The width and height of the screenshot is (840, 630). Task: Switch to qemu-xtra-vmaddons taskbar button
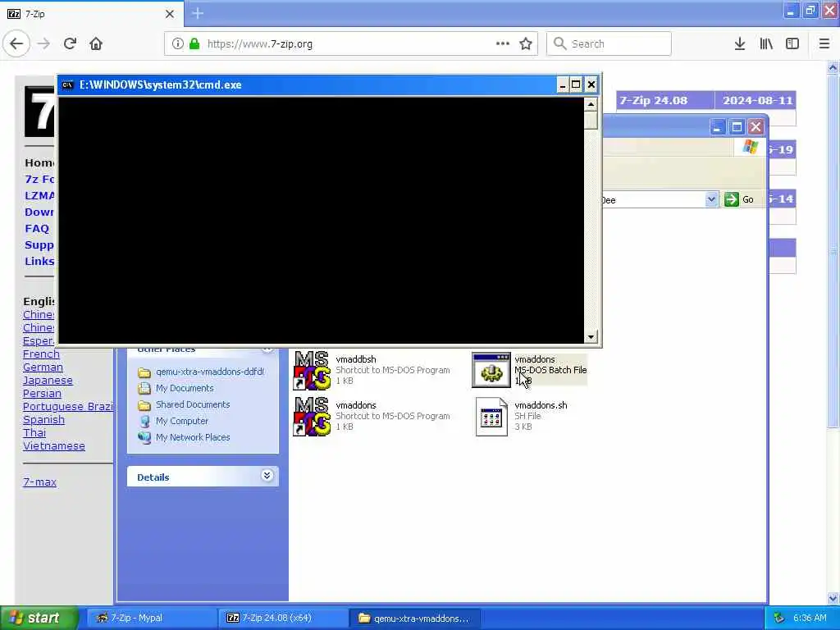[414, 619]
